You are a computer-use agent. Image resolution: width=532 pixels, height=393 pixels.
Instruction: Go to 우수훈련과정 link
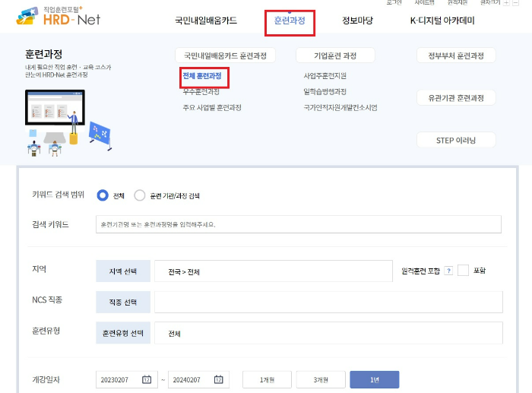click(x=201, y=92)
